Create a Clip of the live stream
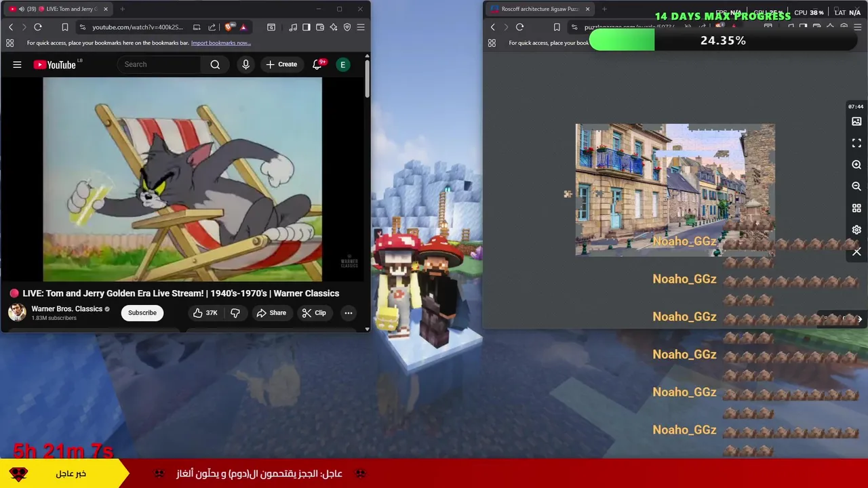Viewport: 868px width, 488px height. click(314, 312)
